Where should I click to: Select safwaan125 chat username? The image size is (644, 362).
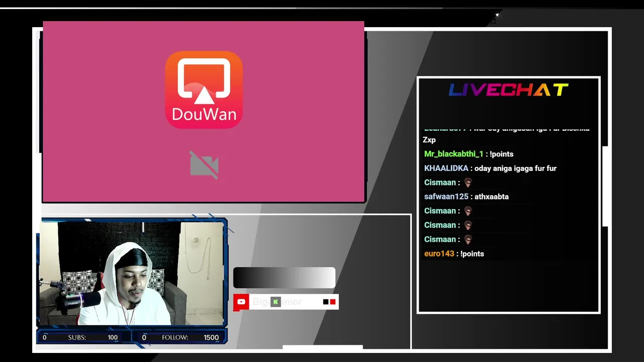coord(446,197)
